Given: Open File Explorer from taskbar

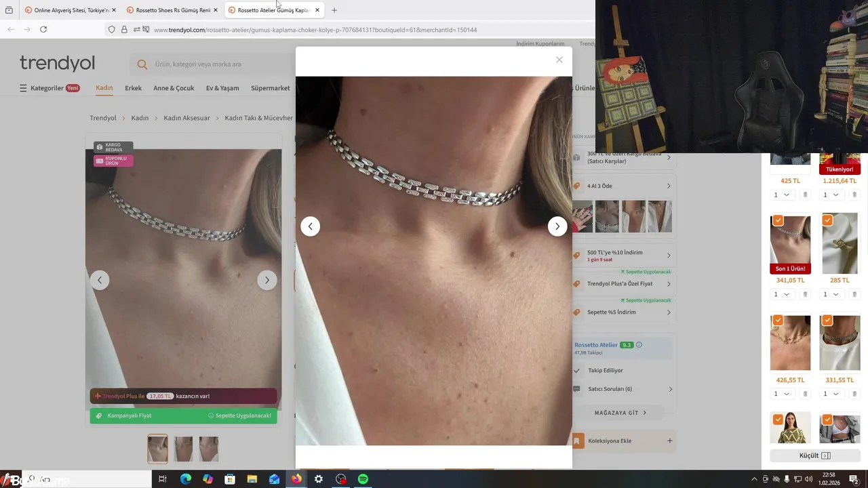Looking at the screenshot, I should click(x=252, y=479).
